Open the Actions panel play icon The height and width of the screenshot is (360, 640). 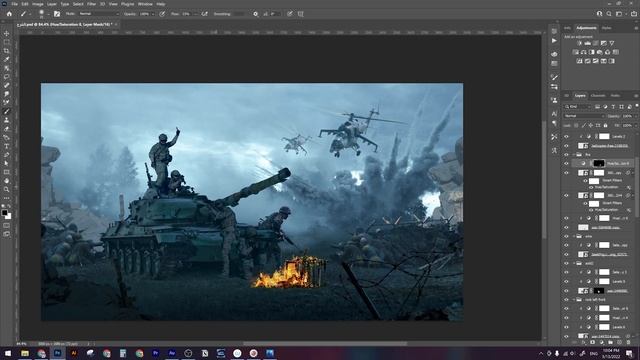(x=554, y=41)
